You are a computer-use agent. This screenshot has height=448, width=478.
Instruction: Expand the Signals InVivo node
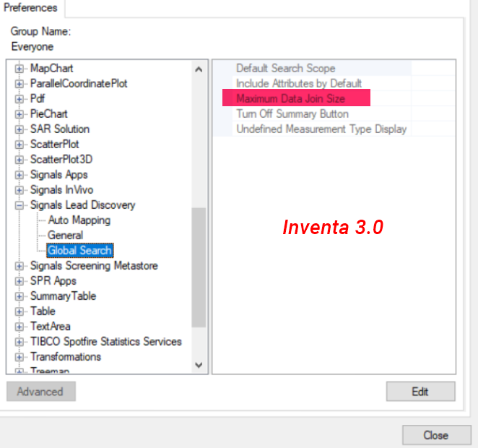(x=19, y=190)
